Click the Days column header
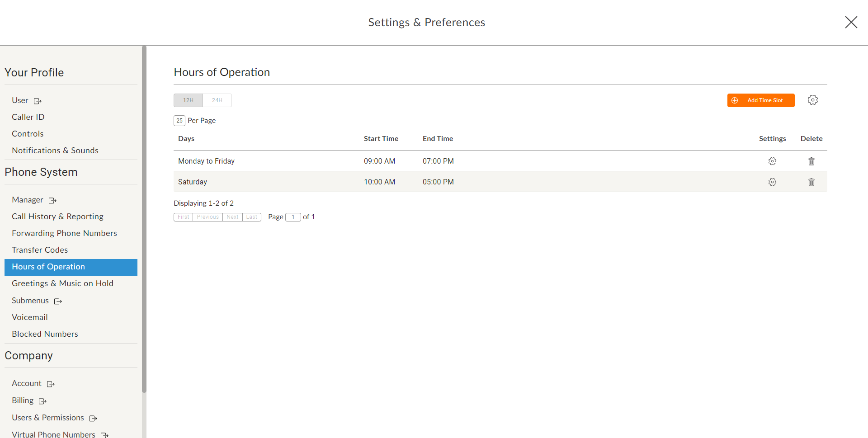This screenshot has height=438, width=868. 186,139
